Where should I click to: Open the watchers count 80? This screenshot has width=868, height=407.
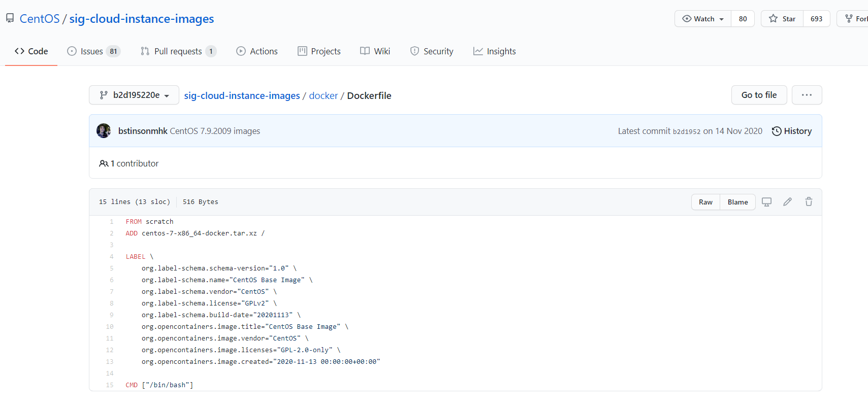(743, 19)
